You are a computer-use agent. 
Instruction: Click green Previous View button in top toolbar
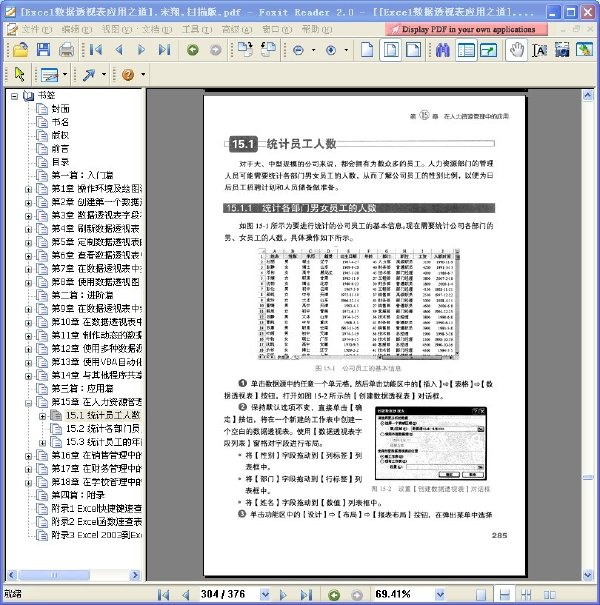[x=193, y=50]
